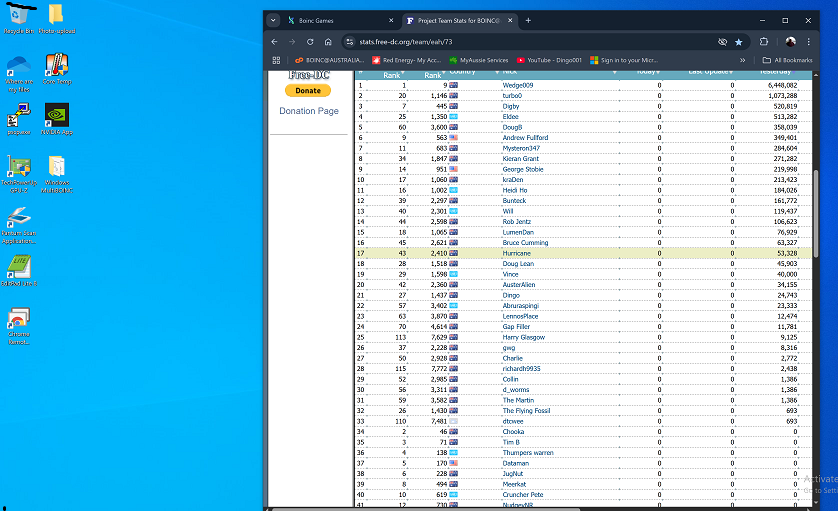Viewport: 838px width, 511px height.
Task: Follow the Donation Page link
Action: pyautogui.click(x=309, y=111)
